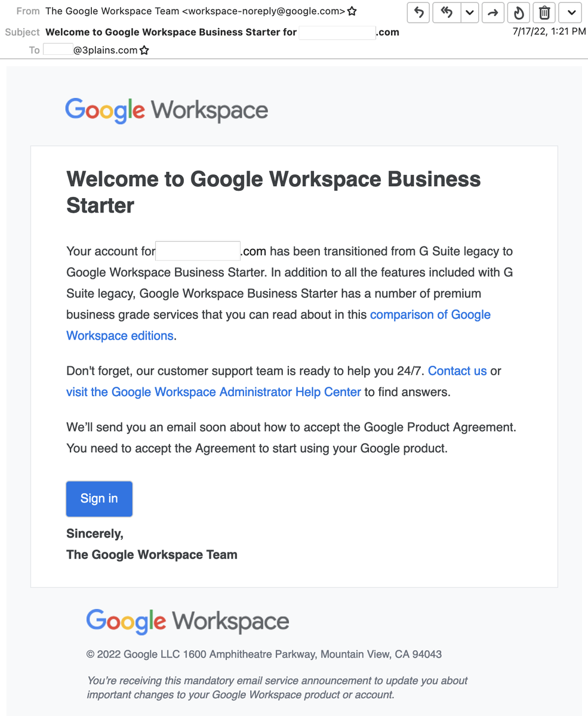The image size is (588, 716).
Task: Mark message as junk with flame icon
Action: (x=518, y=13)
